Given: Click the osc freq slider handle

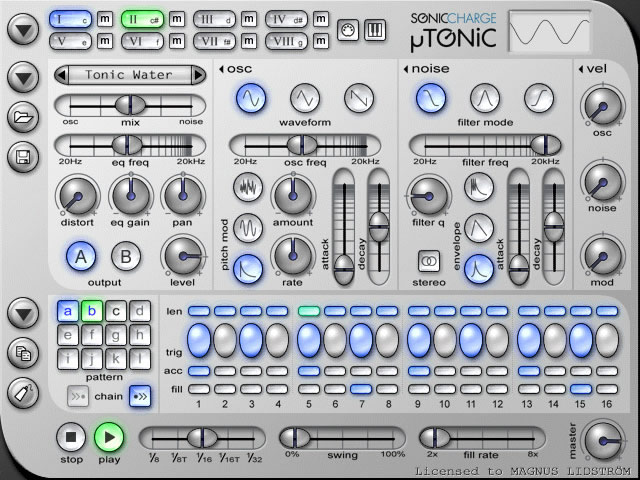Looking at the screenshot, I should pyautogui.click(x=302, y=145).
